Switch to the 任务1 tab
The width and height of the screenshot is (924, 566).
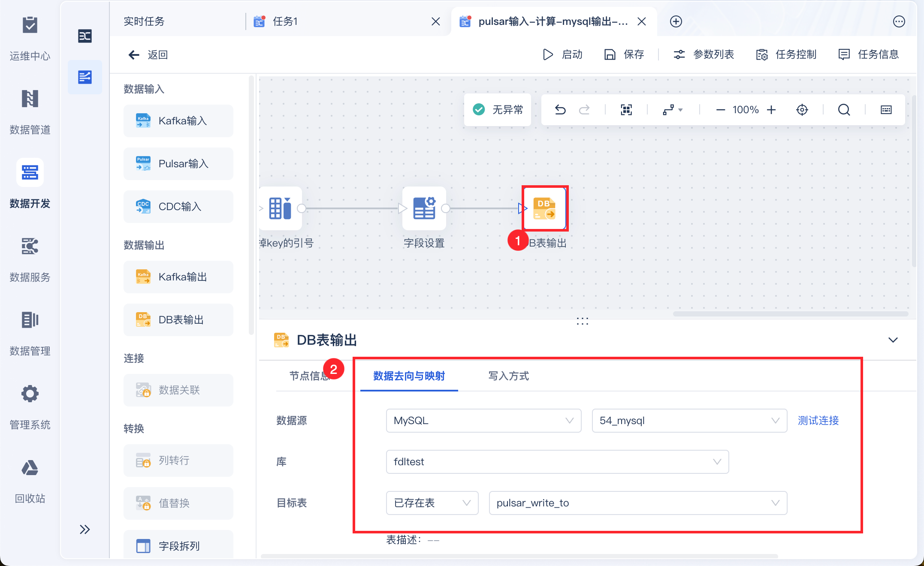coord(285,21)
